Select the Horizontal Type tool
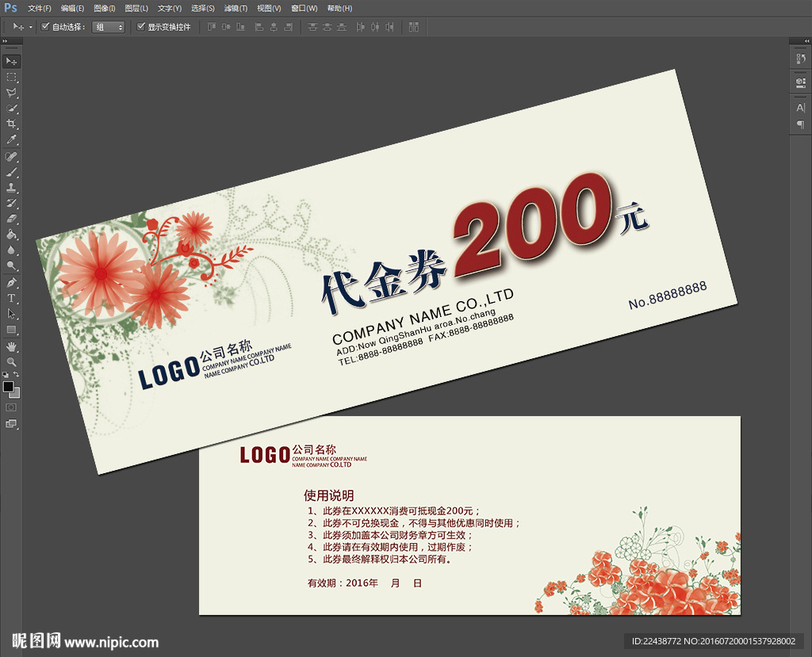Image resolution: width=812 pixels, height=657 pixels. tap(11, 298)
